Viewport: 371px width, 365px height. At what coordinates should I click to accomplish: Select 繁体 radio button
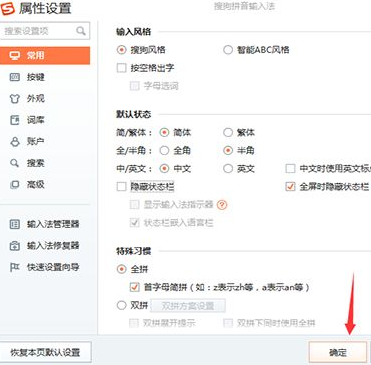(x=228, y=132)
